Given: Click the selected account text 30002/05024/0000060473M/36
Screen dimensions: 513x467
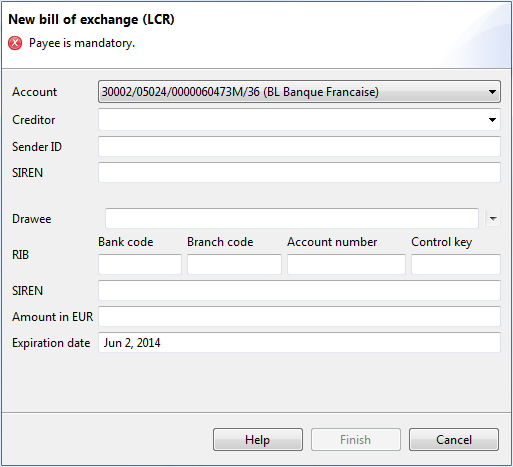Looking at the screenshot, I should (x=180, y=92).
